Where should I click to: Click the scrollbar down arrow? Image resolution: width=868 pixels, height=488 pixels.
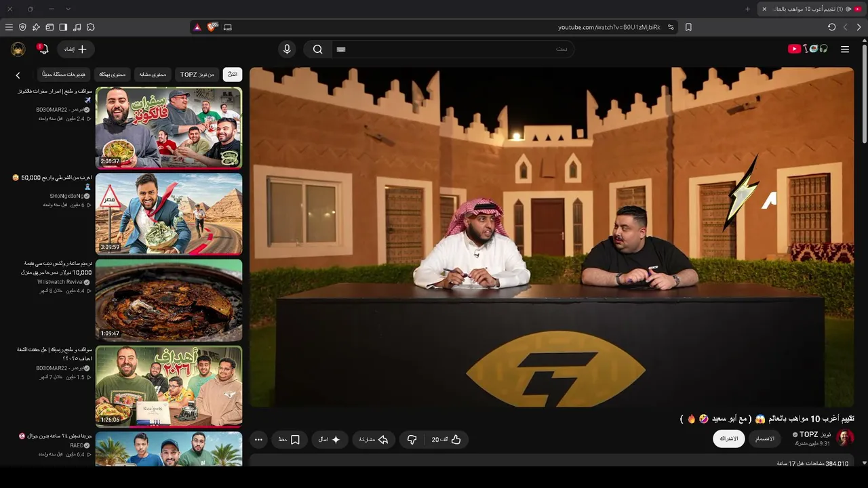pos(864,463)
